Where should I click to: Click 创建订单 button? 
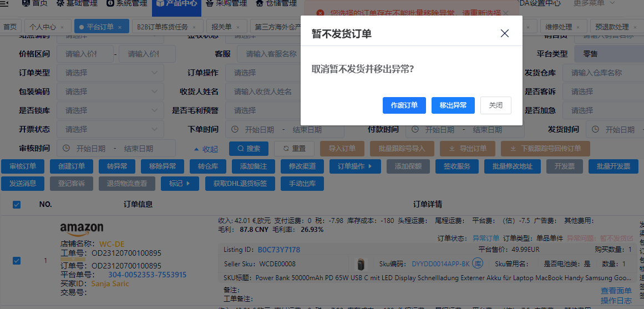[72, 166]
